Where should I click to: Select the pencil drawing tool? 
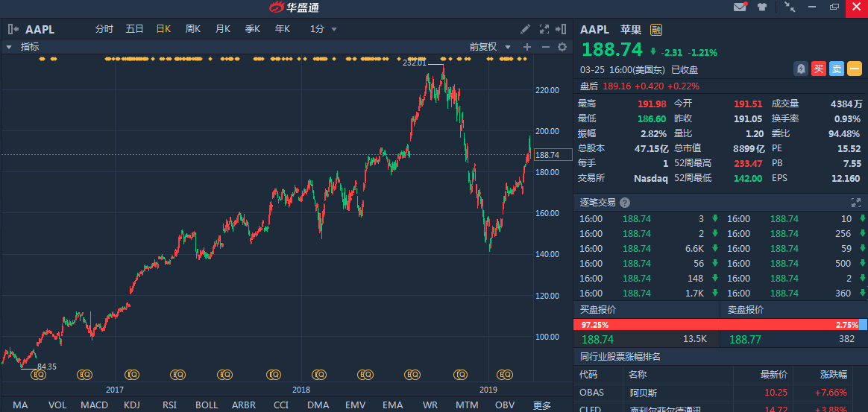pyautogui.click(x=525, y=30)
